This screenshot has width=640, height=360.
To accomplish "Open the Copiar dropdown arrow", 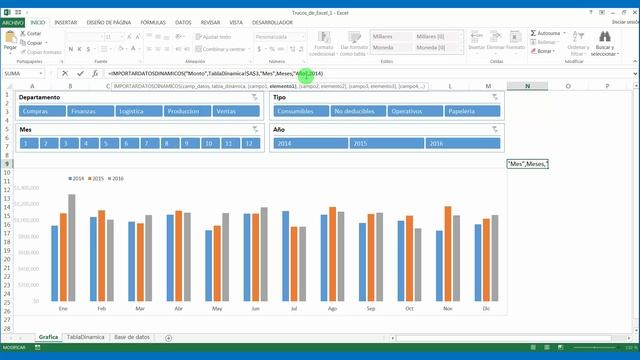I will pyautogui.click(x=46, y=43).
